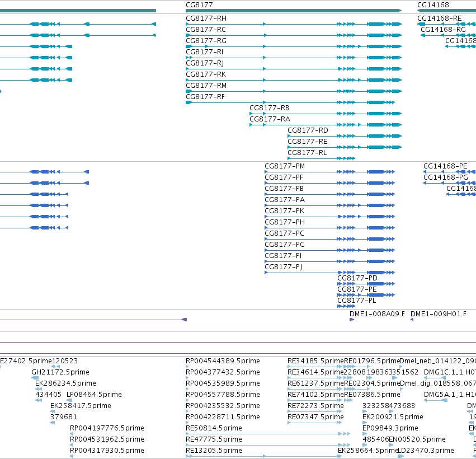This screenshot has height=459, width=476.
Task: Click transcript CG8177-RL label
Action: point(307,153)
